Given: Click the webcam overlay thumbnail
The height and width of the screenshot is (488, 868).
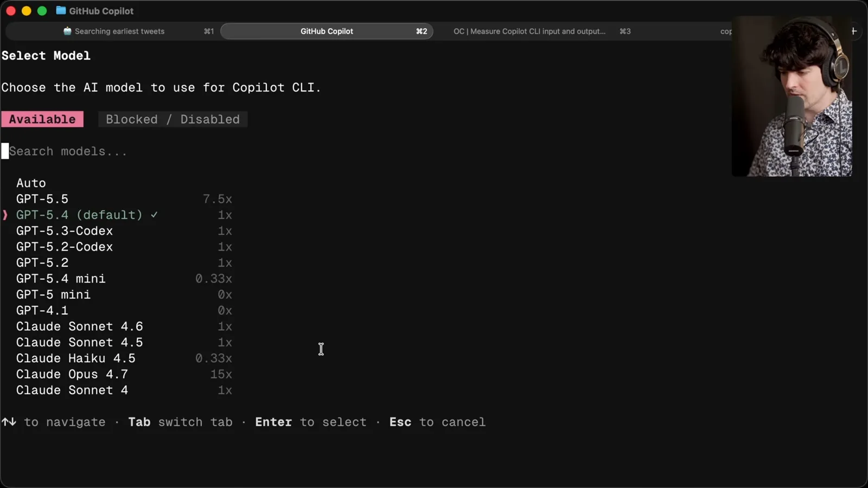Looking at the screenshot, I should coord(792,96).
